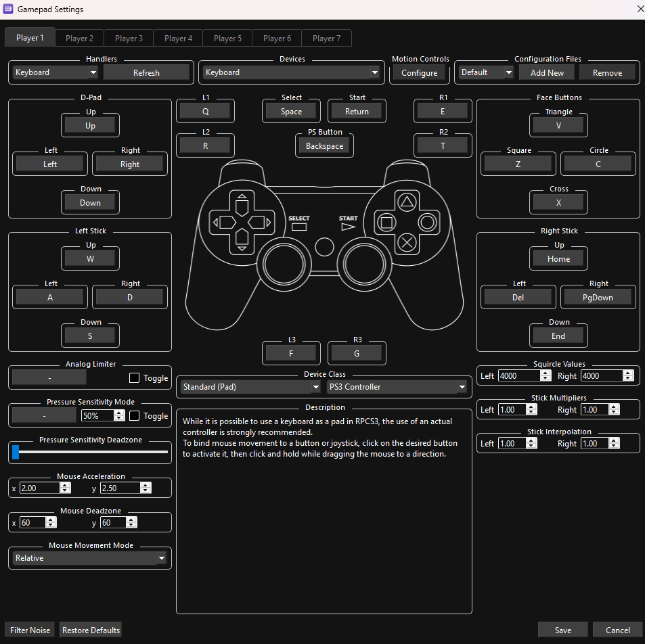This screenshot has width=645, height=644.
Task: Click the Filter Noise button
Action: pyautogui.click(x=30, y=630)
